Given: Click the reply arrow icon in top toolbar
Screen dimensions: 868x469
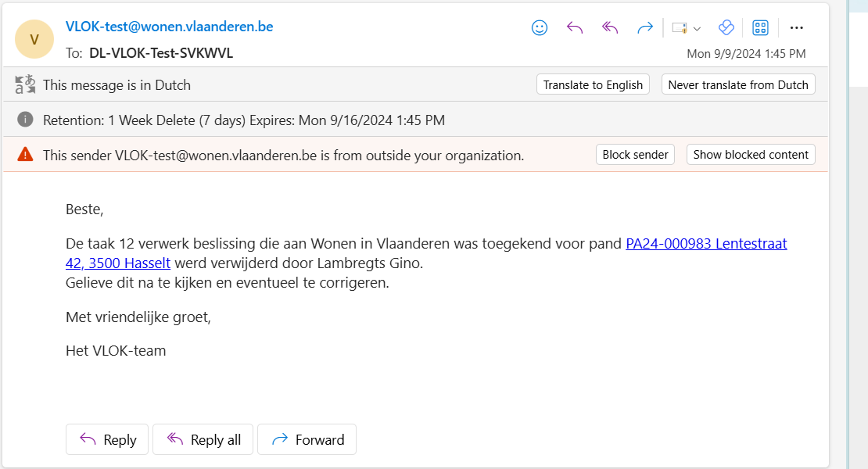Looking at the screenshot, I should pos(575,28).
